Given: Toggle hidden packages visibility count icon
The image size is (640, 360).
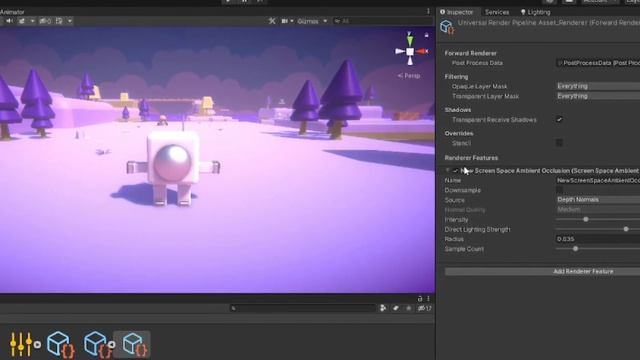Looking at the screenshot, I should (x=424, y=308).
